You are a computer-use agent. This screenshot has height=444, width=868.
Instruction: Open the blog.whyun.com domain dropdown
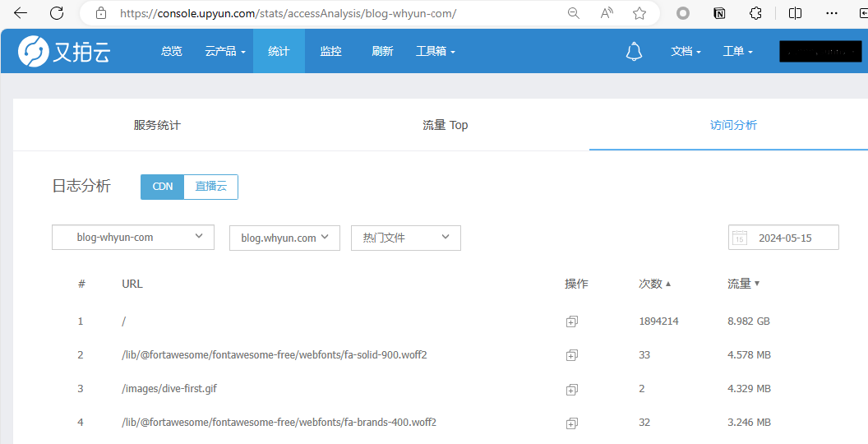click(284, 238)
